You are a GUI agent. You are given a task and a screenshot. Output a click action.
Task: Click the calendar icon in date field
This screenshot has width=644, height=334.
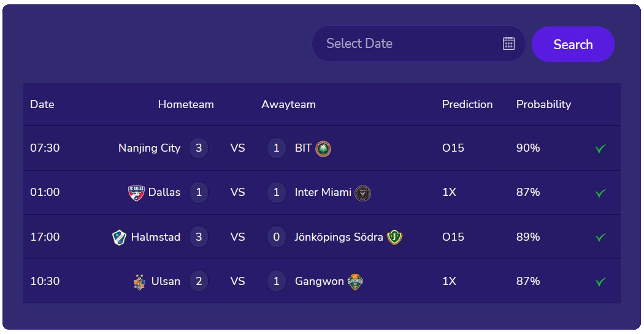tap(508, 43)
